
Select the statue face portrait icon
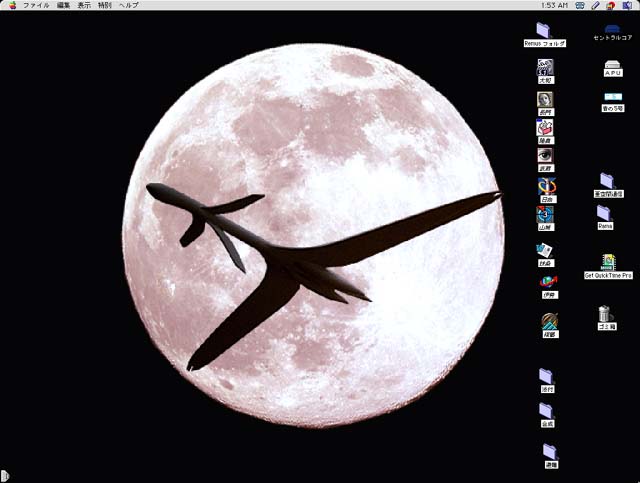pos(545,99)
